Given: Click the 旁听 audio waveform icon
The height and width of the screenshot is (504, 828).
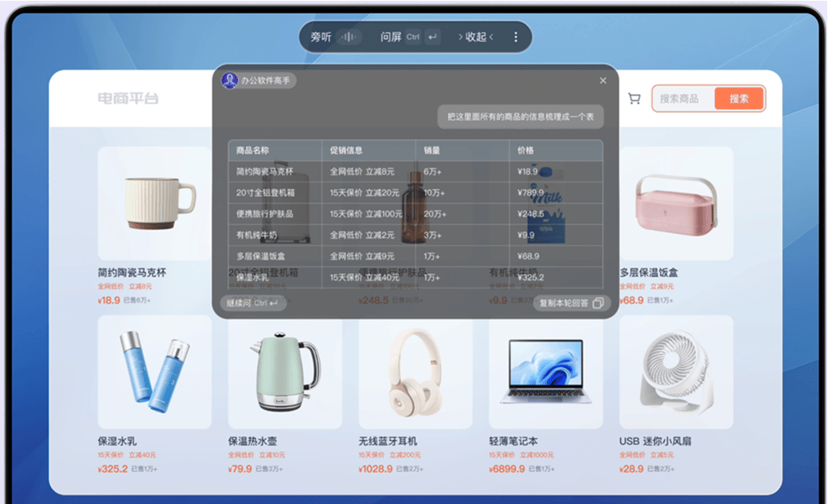Looking at the screenshot, I should tap(349, 37).
